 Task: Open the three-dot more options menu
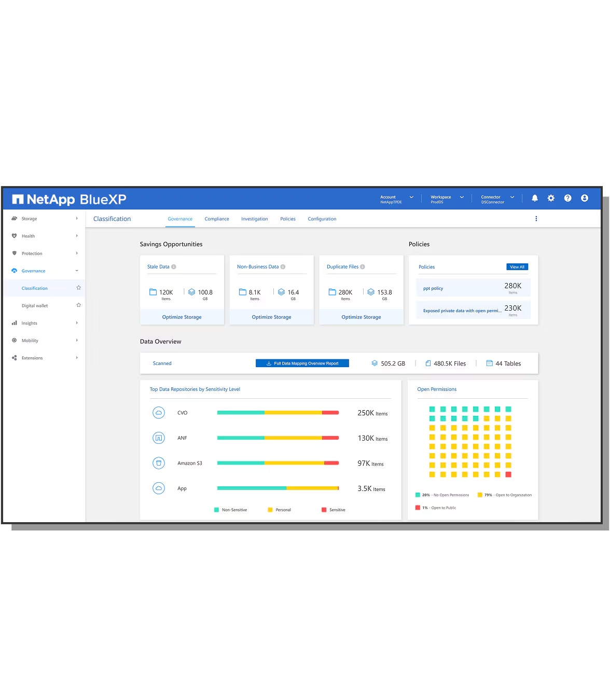point(536,219)
